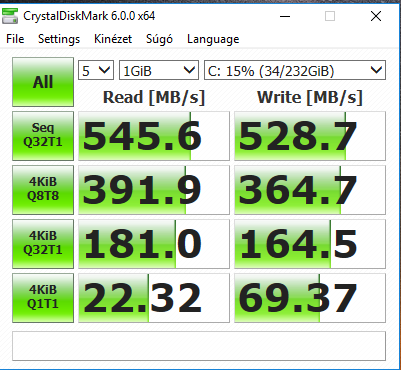Click the Seq read result 545.6
The height and width of the screenshot is (370, 401).
154,136
